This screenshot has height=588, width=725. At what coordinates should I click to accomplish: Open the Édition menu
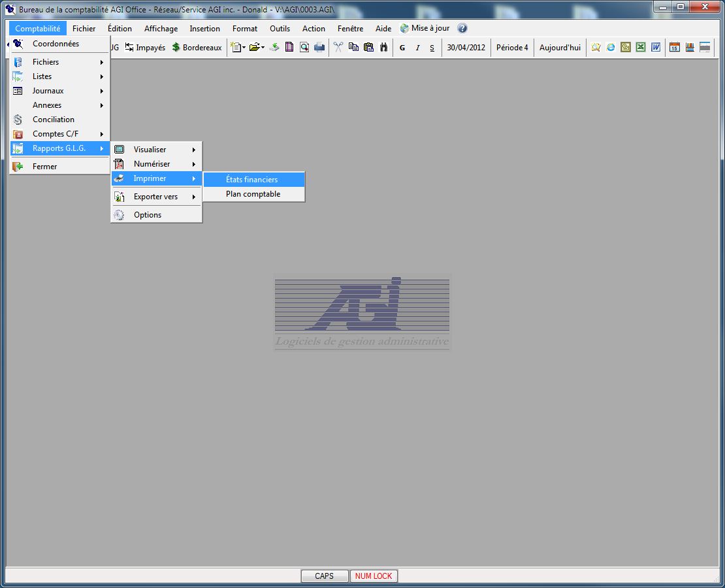coord(120,28)
